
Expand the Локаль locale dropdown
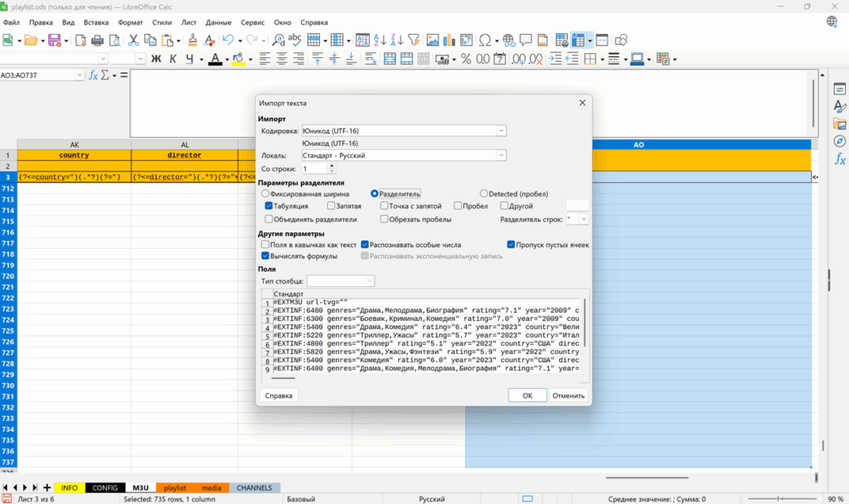pos(501,155)
